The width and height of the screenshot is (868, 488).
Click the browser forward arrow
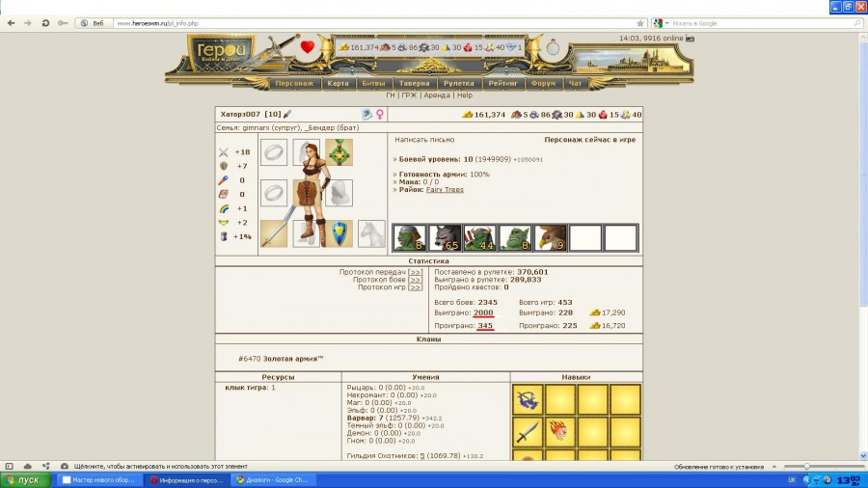(28, 23)
